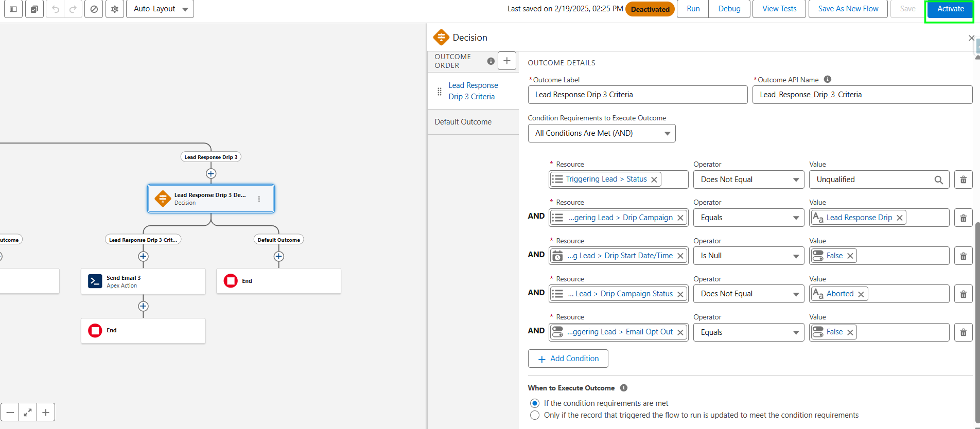
Task: Click Save As New Flow
Action: [848, 9]
